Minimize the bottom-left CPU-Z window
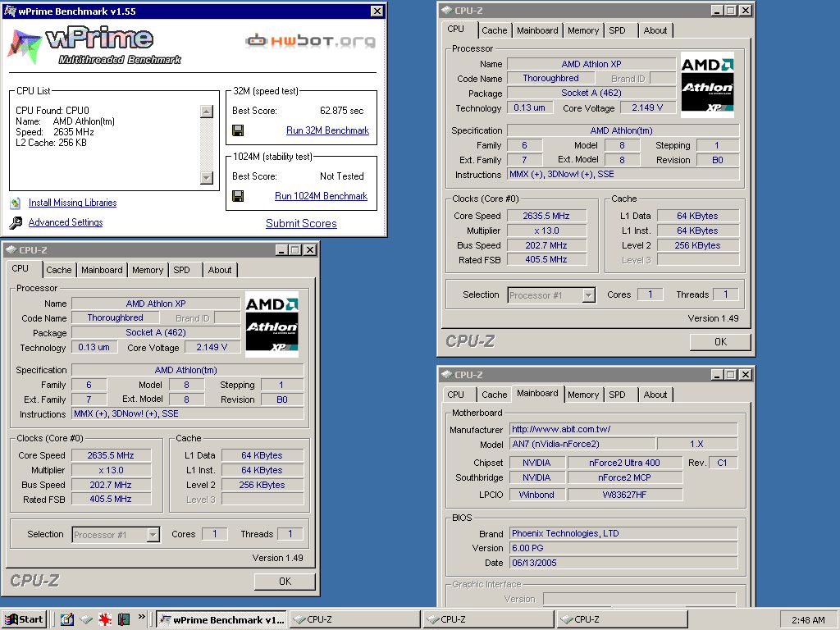 coord(282,249)
